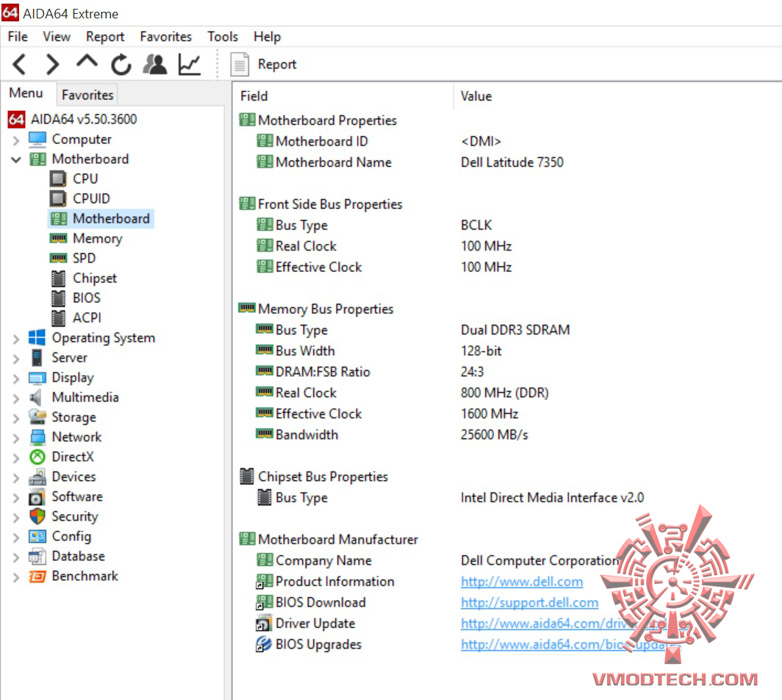This screenshot has width=782, height=700.
Task: Select the Motherboard ID row
Action: [509, 142]
